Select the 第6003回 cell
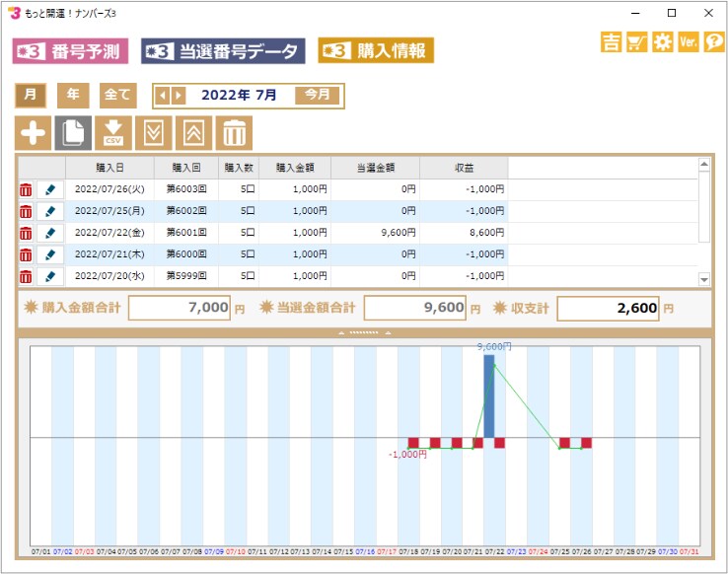The height and width of the screenshot is (574, 728). click(186, 189)
